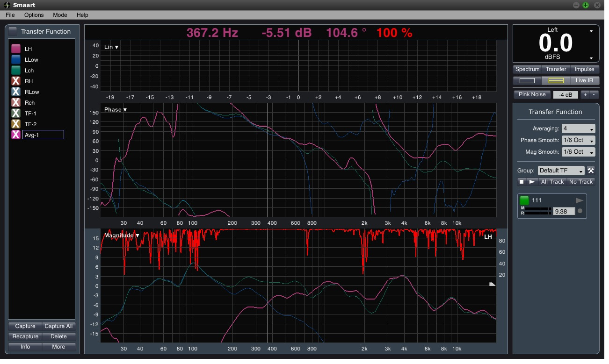Select the yellow split-pane view icon
609x364 pixels.
(556, 80)
